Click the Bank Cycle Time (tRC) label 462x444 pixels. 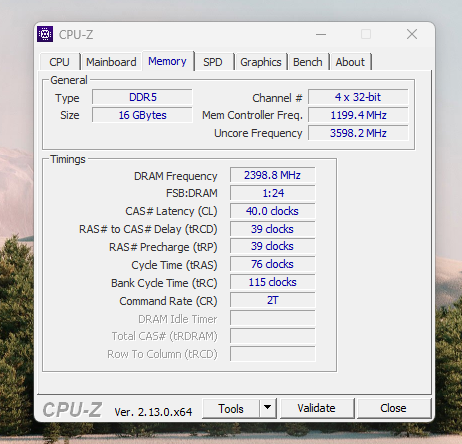pyautogui.click(x=164, y=283)
